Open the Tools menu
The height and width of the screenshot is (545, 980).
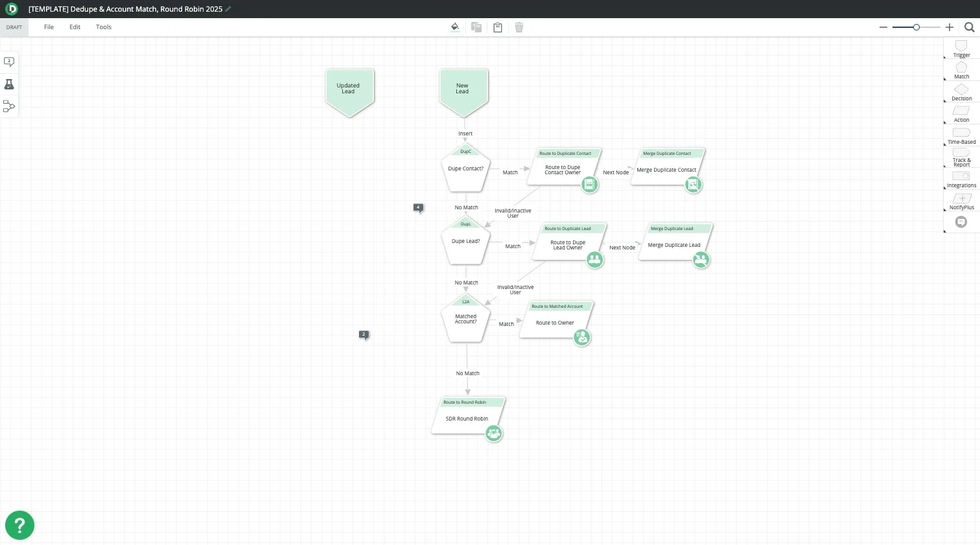[104, 27]
